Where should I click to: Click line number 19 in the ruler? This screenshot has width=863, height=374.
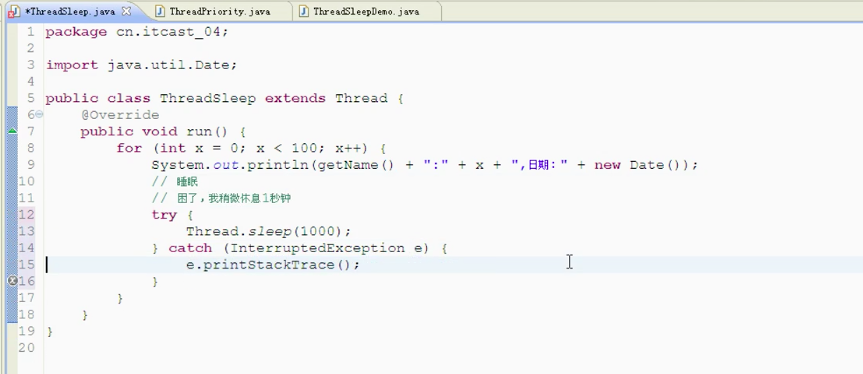pos(26,331)
